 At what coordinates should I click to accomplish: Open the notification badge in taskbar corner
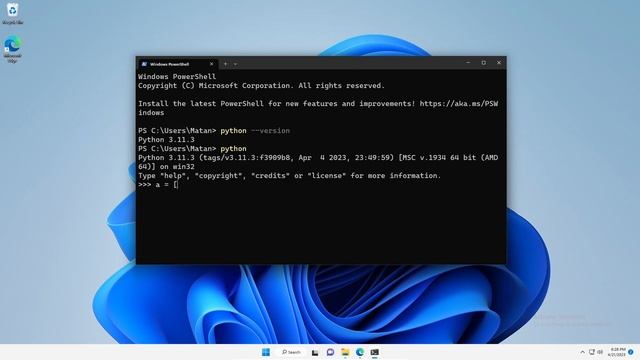(x=631, y=352)
